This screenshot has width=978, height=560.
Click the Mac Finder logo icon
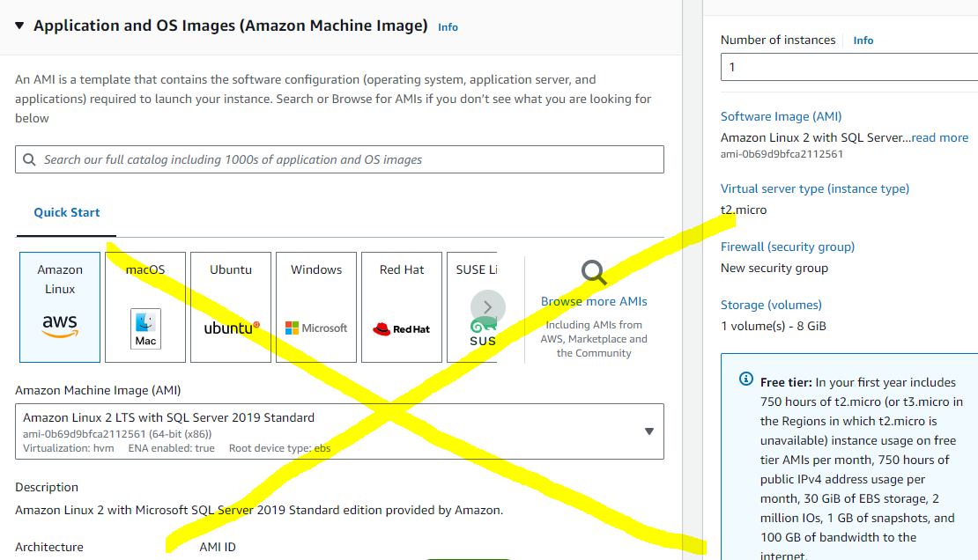pyautogui.click(x=145, y=328)
